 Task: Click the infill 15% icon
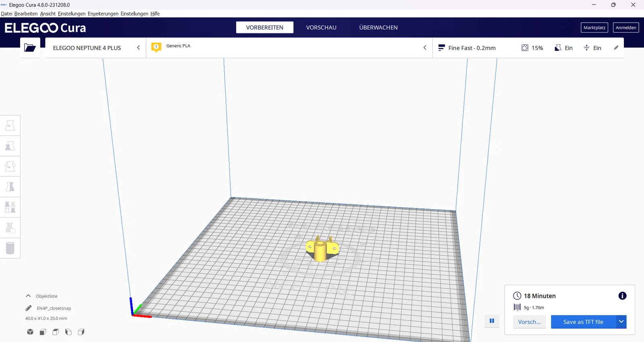525,48
